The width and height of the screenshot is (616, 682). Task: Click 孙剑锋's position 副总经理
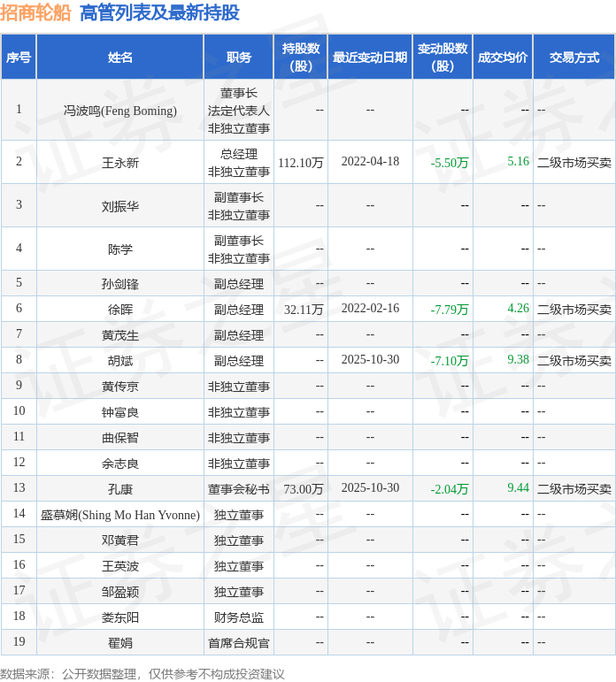tap(239, 284)
